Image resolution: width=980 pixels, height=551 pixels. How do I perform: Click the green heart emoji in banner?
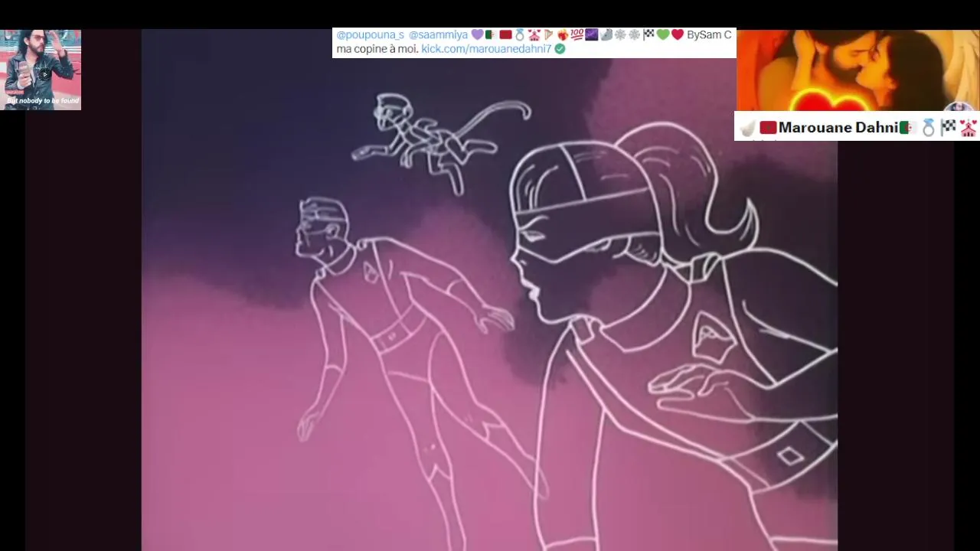coord(663,34)
